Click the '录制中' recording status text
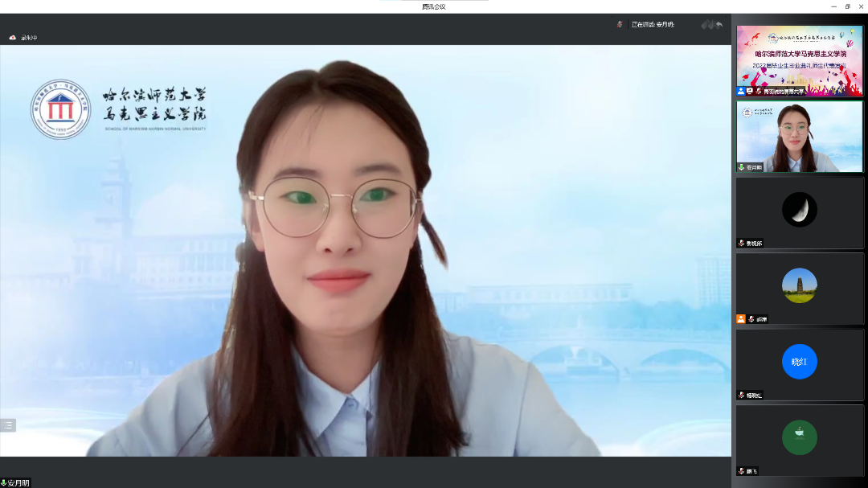The width and height of the screenshot is (868, 488). coord(29,38)
